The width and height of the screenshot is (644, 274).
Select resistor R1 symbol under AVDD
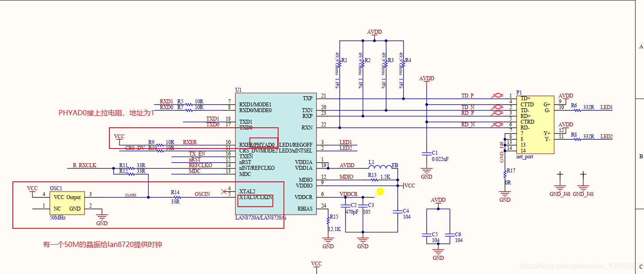[340, 65]
